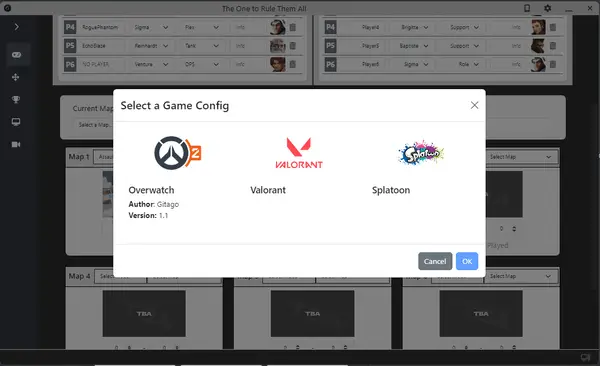The image size is (600, 366).
Task: Open the Support role dropdown for Player5
Action: (x=462, y=46)
